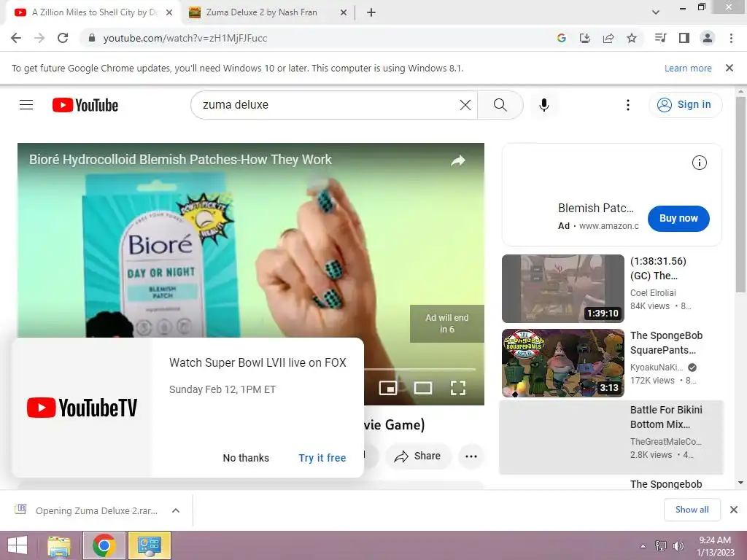Open Control Panel taskbar icon
This screenshot has height=560, width=747.
[149, 545]
